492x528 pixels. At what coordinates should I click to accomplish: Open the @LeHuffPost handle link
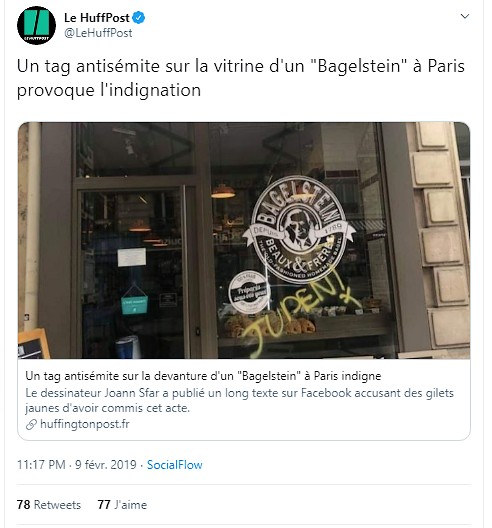tap(98, 33)
